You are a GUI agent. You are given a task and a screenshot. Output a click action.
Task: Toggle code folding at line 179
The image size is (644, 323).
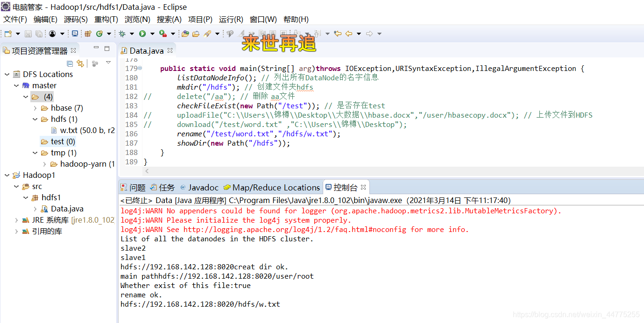[140, 69]
